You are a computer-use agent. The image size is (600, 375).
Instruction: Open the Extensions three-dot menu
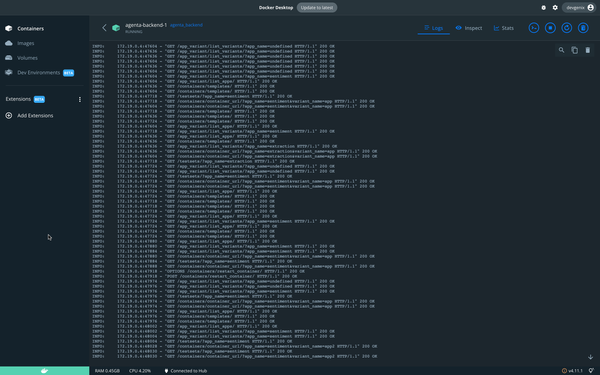click(80, 99)
